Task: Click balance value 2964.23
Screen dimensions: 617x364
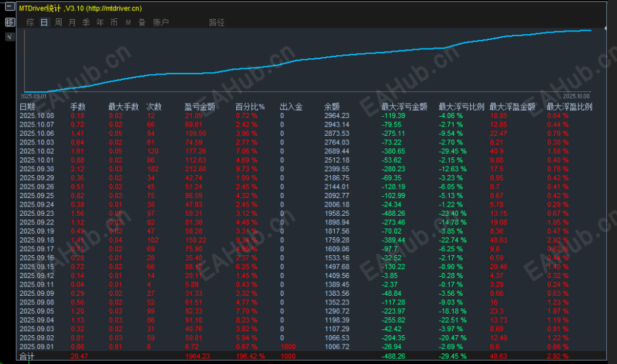Action: tap(337, 115)
